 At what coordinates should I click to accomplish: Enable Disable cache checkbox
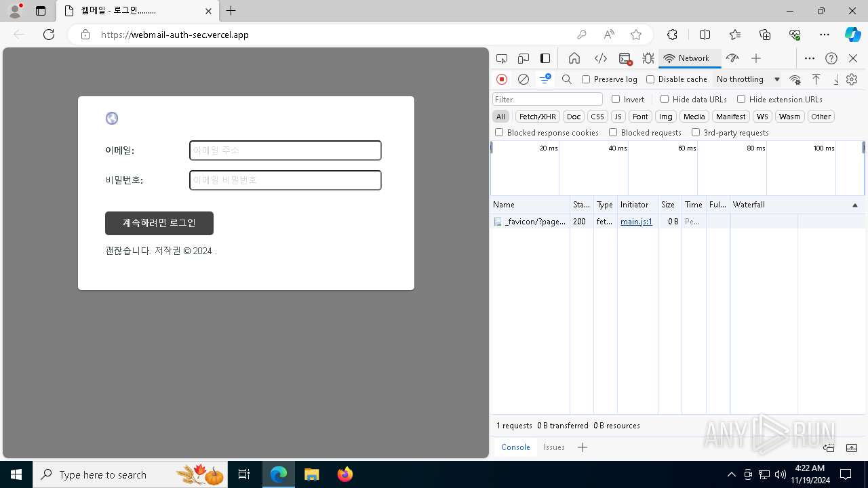click(x=650, y=79)
